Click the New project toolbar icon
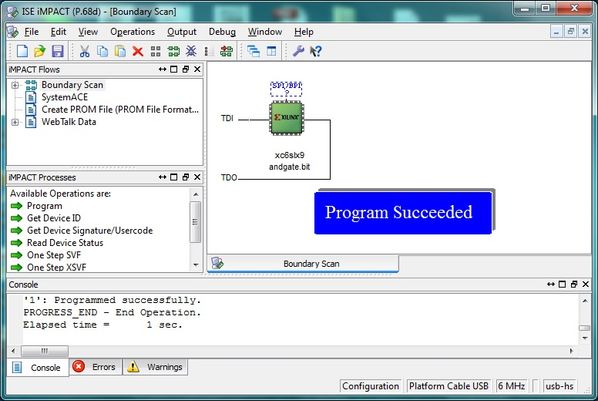 pyautogui.click(x=22, y=51)
